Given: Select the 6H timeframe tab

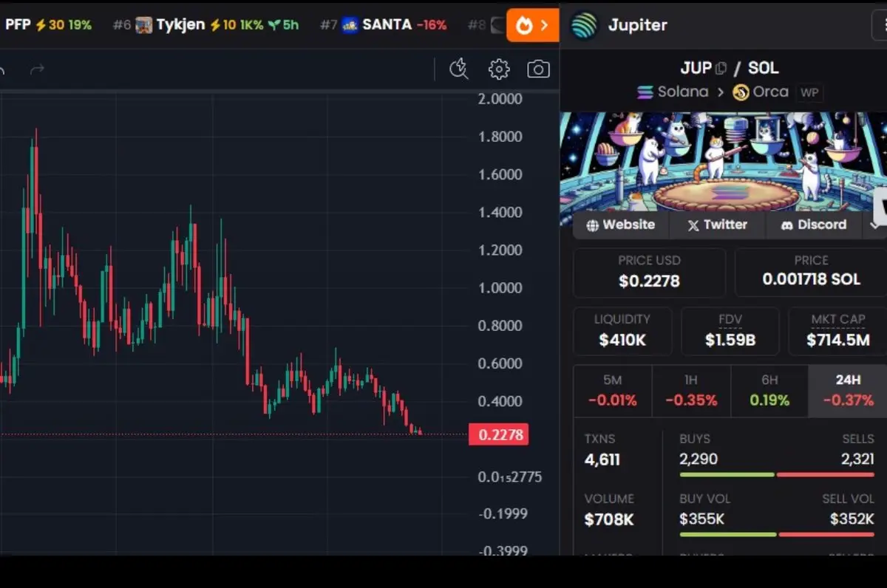Looking at the screenshot, I should (769, 391).
